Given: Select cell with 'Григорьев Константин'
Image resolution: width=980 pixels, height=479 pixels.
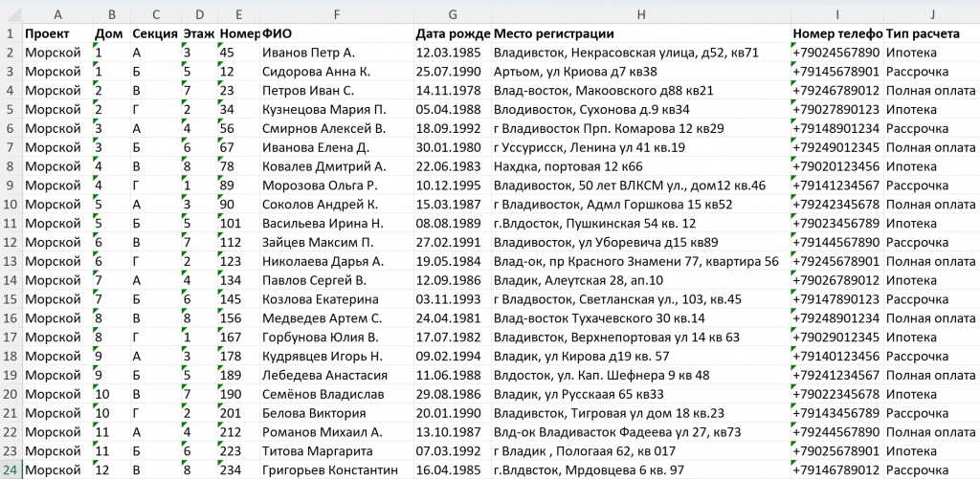Looking at the screenshot, I should pos(336,469).
